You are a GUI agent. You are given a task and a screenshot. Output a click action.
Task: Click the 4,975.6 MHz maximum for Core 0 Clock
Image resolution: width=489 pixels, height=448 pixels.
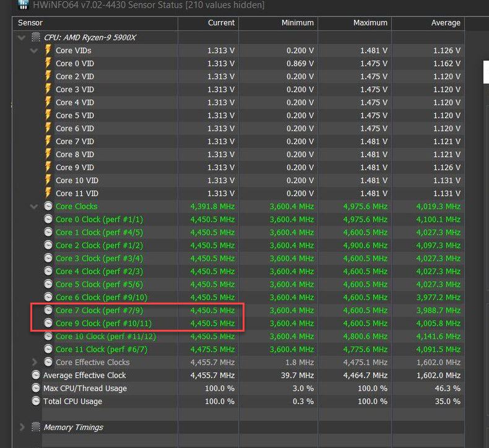click(365, 220)
